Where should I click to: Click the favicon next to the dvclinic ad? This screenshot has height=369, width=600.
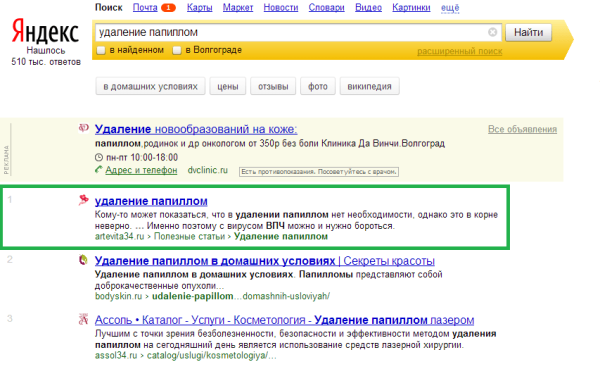pos(83,128)
